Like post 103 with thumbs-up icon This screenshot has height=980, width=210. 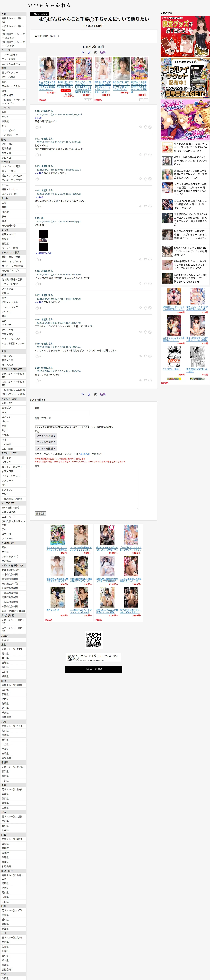pos(37,179)
